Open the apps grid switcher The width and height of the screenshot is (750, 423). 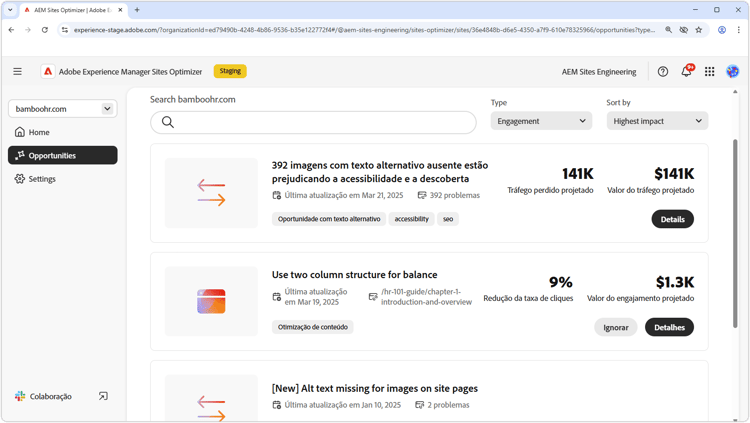(x=709, y=72)
